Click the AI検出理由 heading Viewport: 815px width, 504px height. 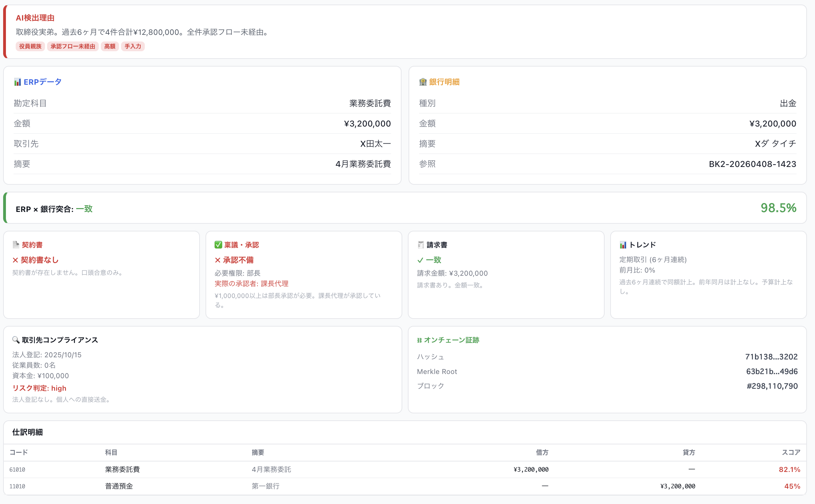(35, 18)
